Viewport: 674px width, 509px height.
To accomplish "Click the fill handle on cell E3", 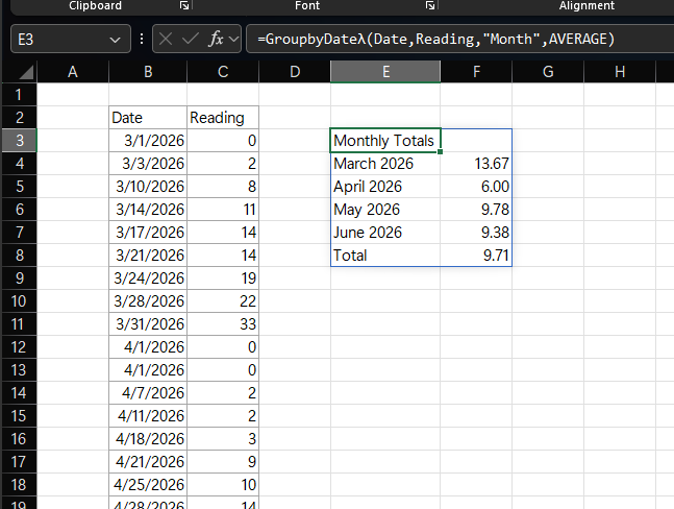I will (x=440, y=152).
